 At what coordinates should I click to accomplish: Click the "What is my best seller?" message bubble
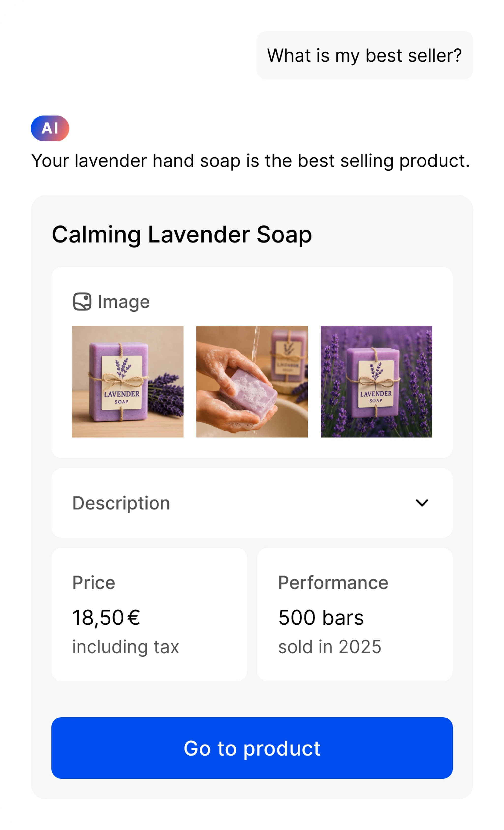(365, 56)
